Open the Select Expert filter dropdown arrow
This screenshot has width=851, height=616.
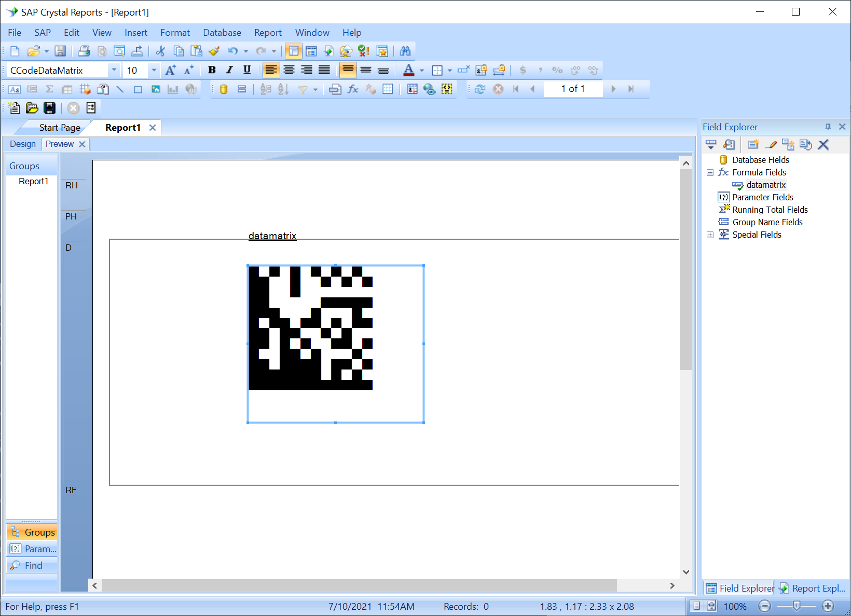pos(315,89)
